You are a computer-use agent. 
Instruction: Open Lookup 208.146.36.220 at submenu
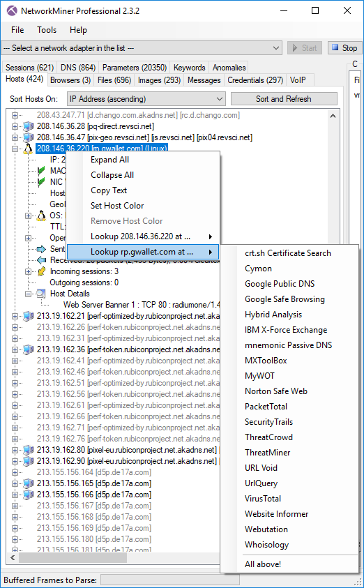tap(143, 236)
